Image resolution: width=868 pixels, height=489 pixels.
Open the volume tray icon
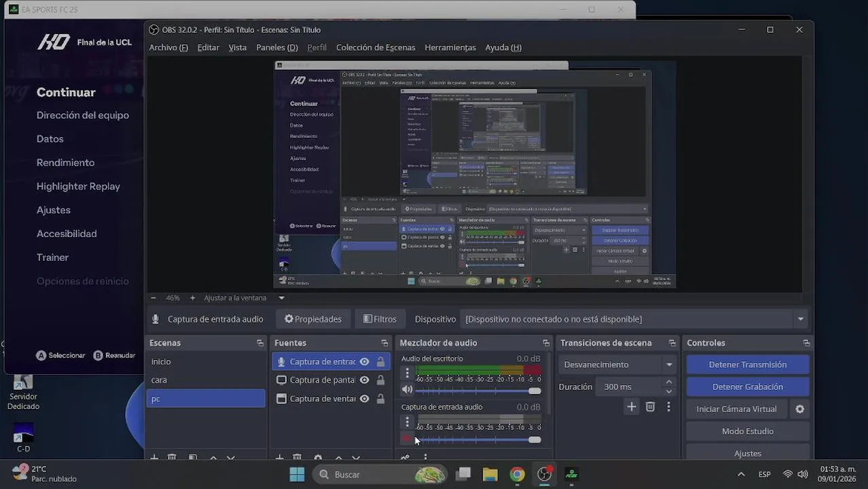tap(803, 474)
